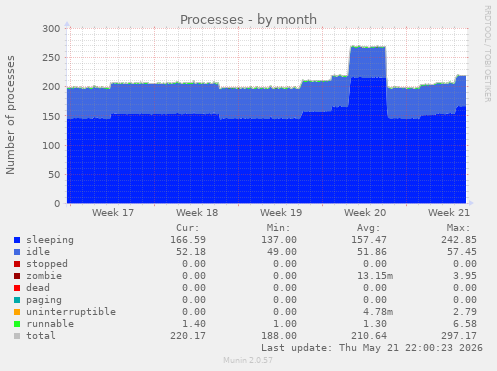Click the Week 20 process spike peak
This screenshot has height=371, width=497.
click(x=368, y=47)
